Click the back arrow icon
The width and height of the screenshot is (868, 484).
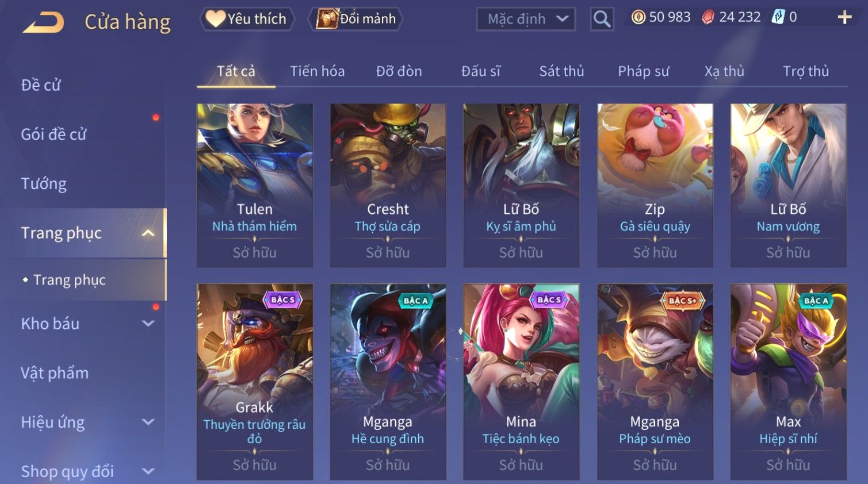point(44,22)
